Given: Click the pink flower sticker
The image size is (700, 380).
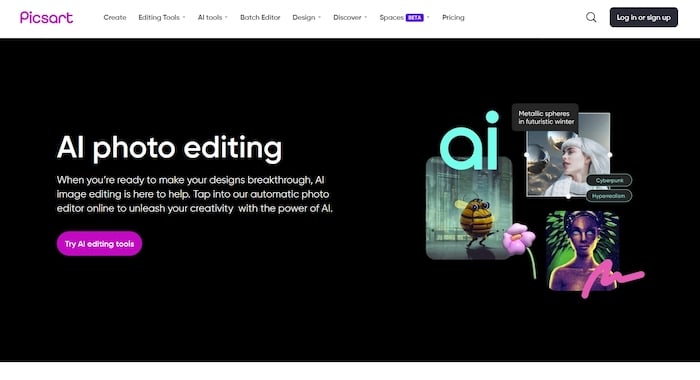Looking at the screenshot, I should pyautogui.click(x=520, y=250).
